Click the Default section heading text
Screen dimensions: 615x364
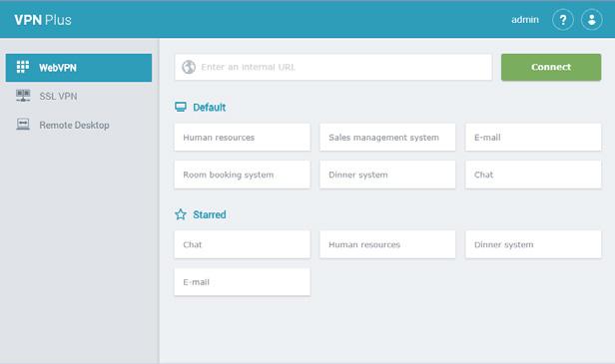(x=209, y=108)
